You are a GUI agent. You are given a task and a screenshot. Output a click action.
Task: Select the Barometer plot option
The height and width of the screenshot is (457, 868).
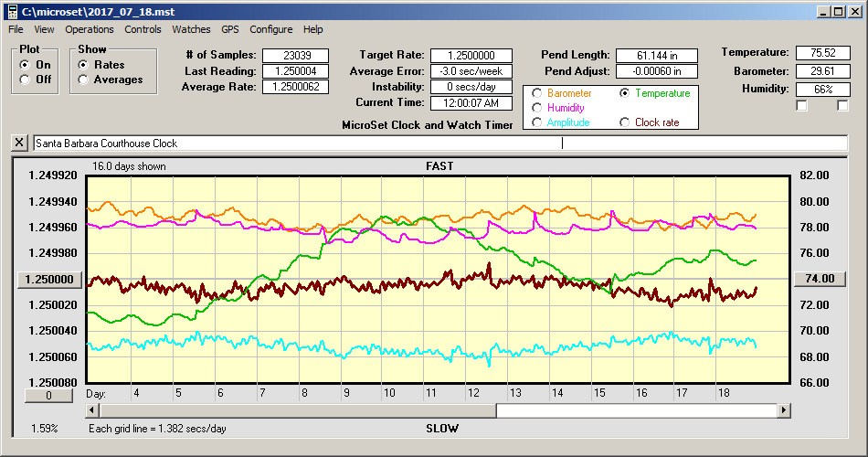click(x=536, y=93)
